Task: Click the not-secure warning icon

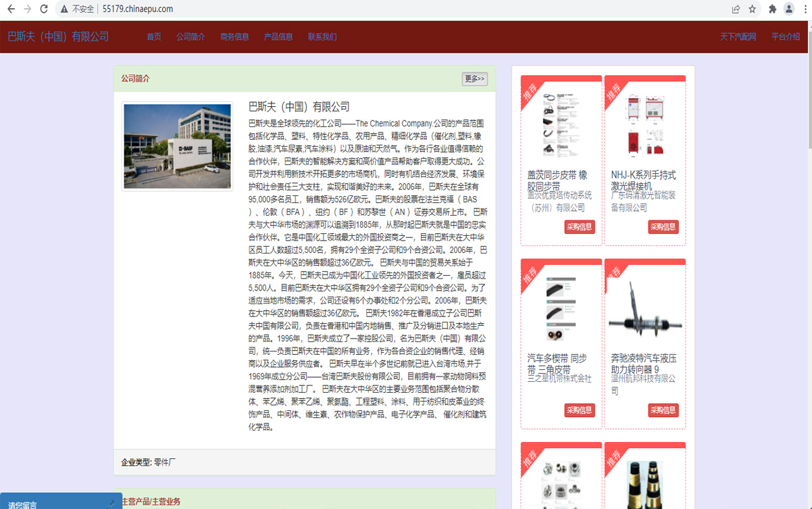Action: [64, 9]
